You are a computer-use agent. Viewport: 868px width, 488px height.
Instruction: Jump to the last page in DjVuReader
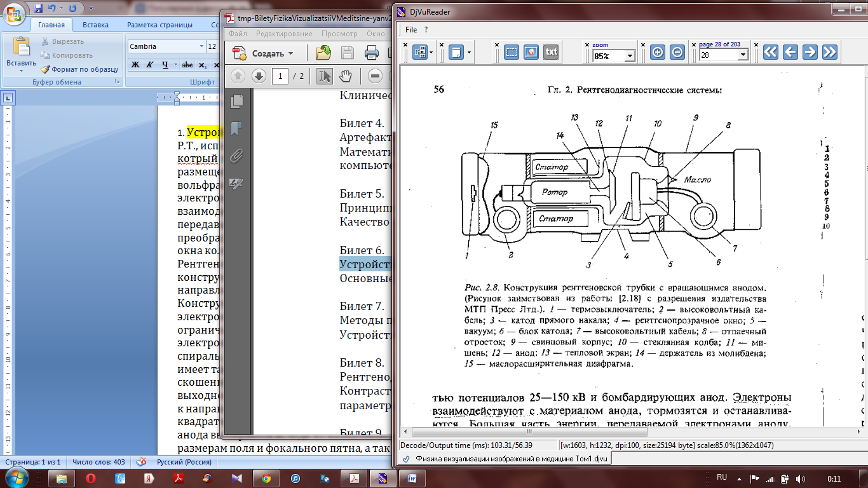829,53
